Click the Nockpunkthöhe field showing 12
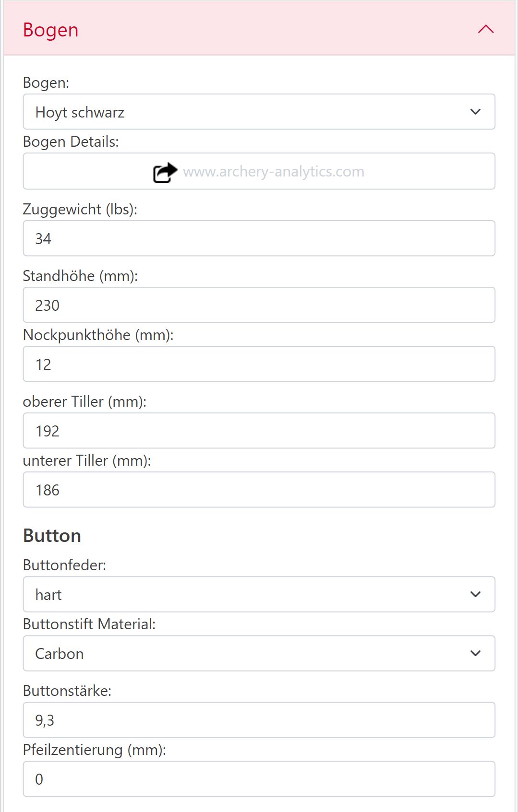Image resolution: width=518 pixels, height=812 pixels. click(x=259, y=364)
